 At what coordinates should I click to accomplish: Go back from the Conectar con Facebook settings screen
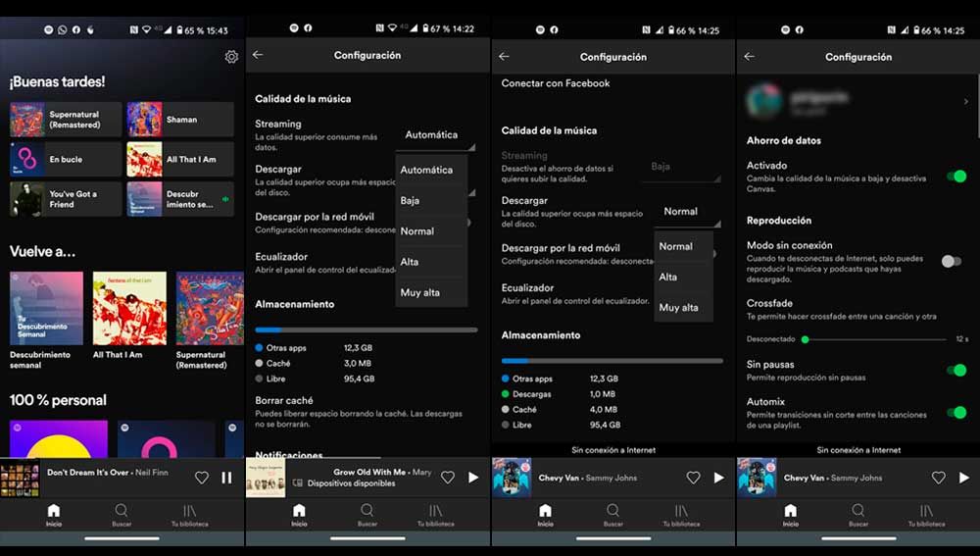pos(504,56)
